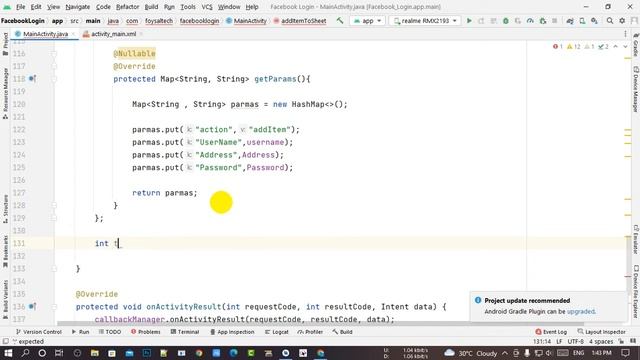640x360 pixels.
Task: Open the Layout Inspector tool window
Action: point(602,332)
